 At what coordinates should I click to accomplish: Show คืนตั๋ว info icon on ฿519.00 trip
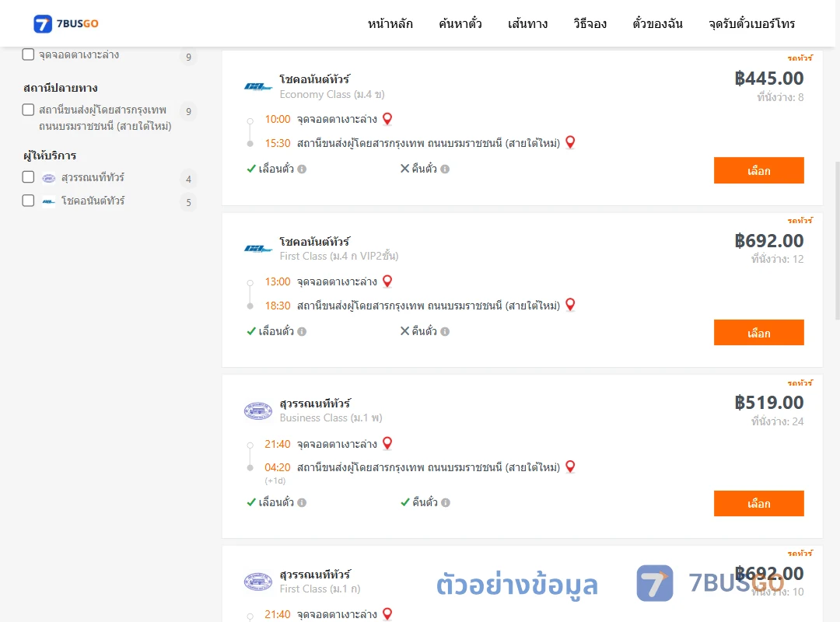(446, 502)
